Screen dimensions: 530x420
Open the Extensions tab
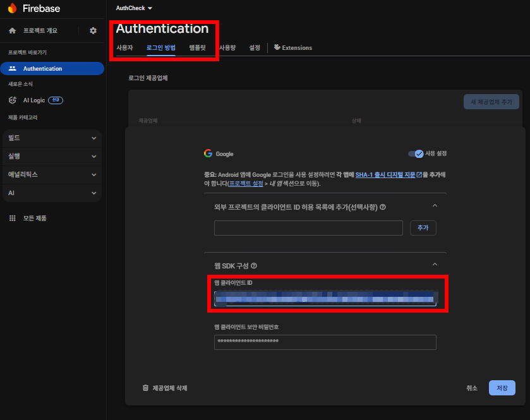293,47
